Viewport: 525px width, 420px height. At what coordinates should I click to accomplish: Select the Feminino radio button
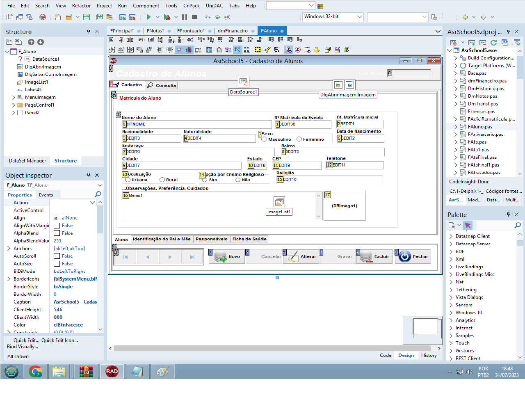tap(299, 139)
